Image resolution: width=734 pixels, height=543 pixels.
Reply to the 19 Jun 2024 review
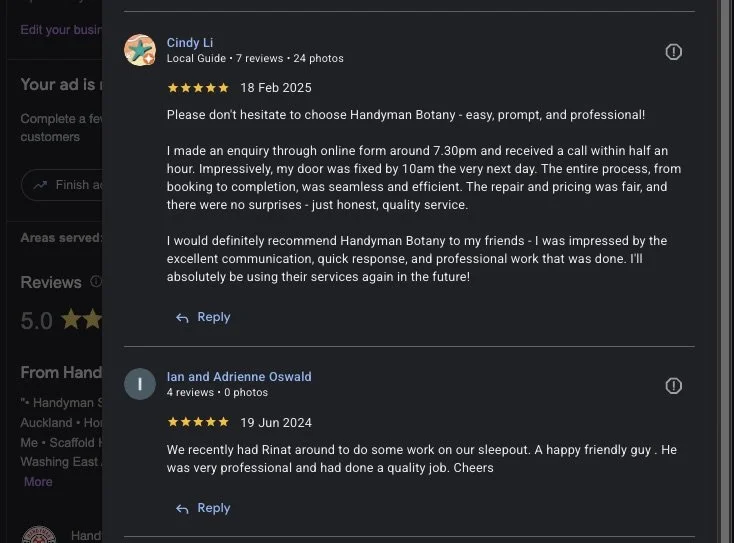pos(203,508)
